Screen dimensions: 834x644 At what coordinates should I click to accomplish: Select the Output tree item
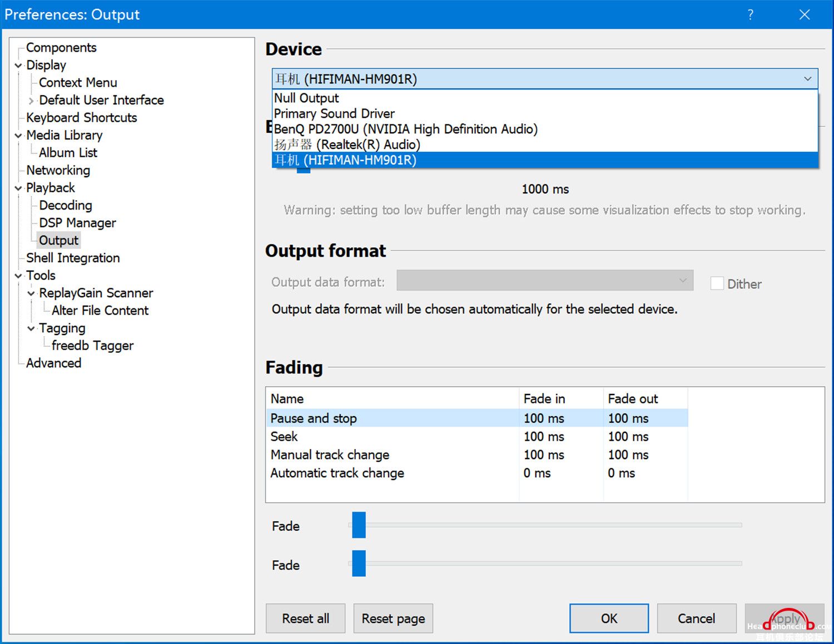tap(58, 241)
